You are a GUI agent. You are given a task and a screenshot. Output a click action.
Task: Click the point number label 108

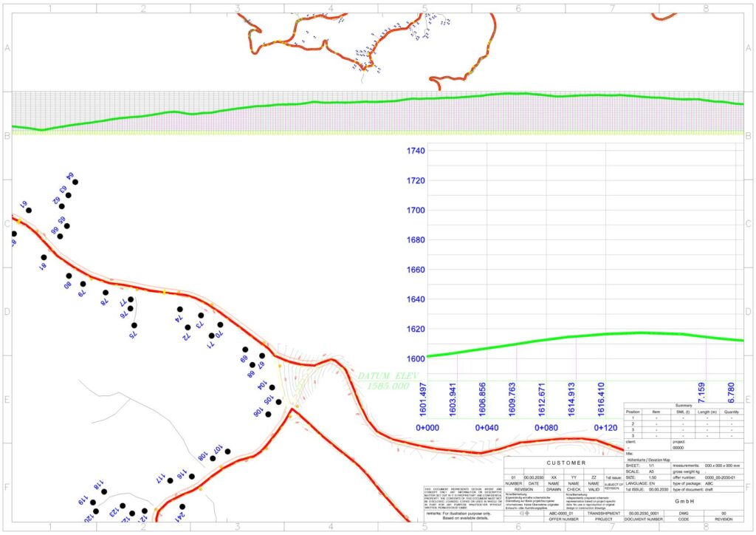[202, 456]
